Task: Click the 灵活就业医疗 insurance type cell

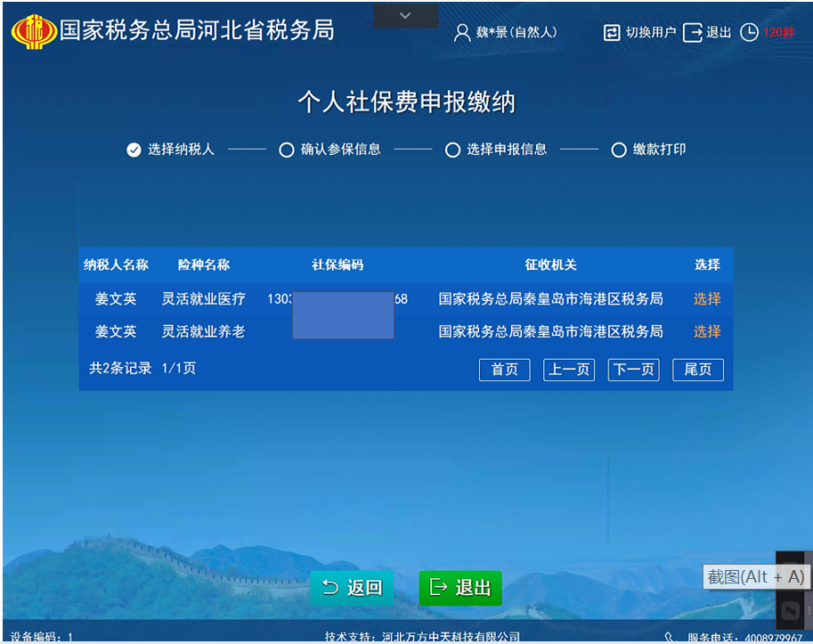Action: [203, 298]
